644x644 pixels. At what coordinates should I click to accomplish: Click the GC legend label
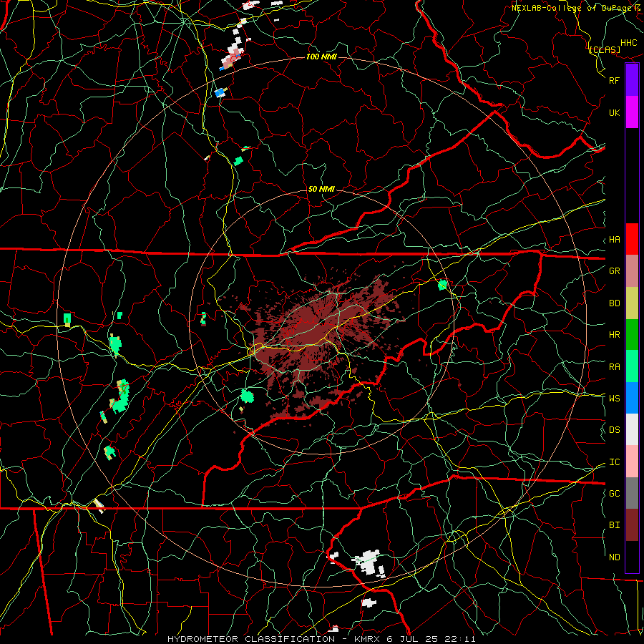pyautogui.click(x=615, y=494)
